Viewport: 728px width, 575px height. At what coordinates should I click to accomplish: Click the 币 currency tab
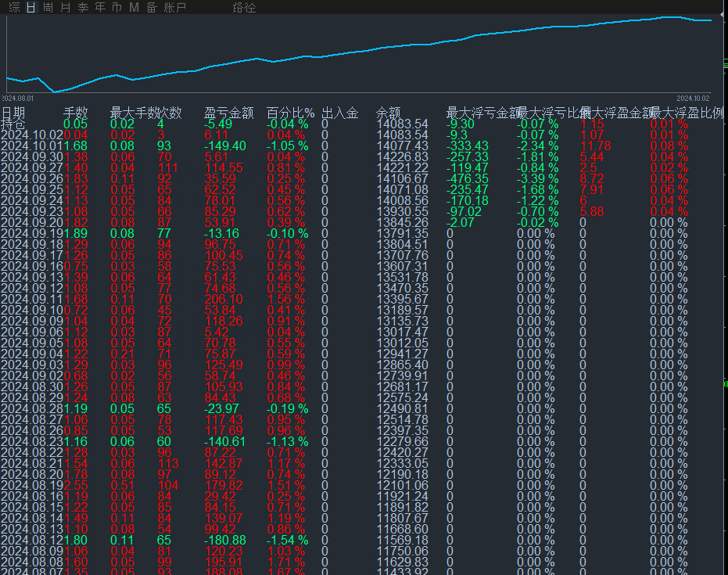click(x=117, y=7)
